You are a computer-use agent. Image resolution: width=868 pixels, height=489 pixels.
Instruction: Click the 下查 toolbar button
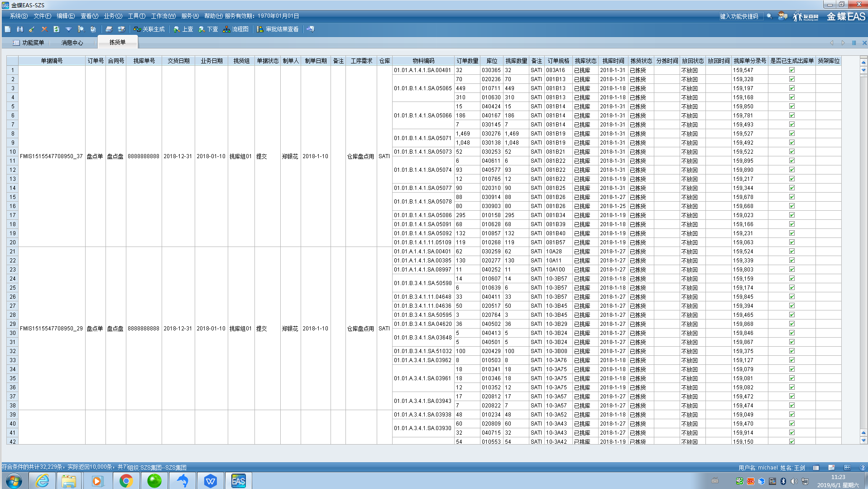pyautogui.click(x=208, y=29)
